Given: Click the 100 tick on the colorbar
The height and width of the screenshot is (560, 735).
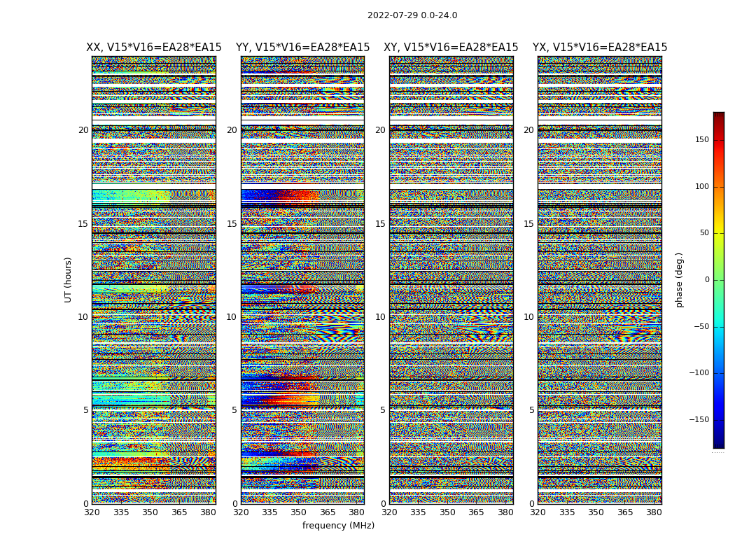Looking at the screenshot, I should pos(702,186).
